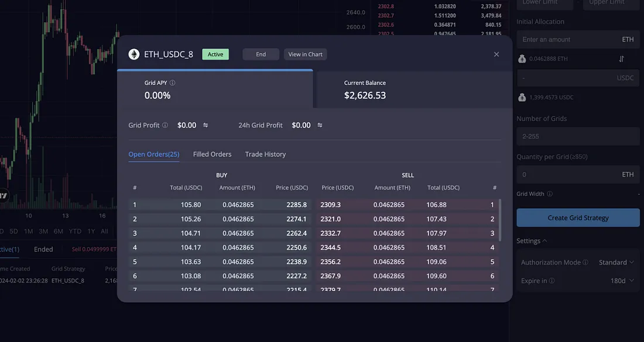Image resolution: width=644 pixels, height=342 pixels.
Task: Click buy total 104.71
Action: [x=191, y=233]
